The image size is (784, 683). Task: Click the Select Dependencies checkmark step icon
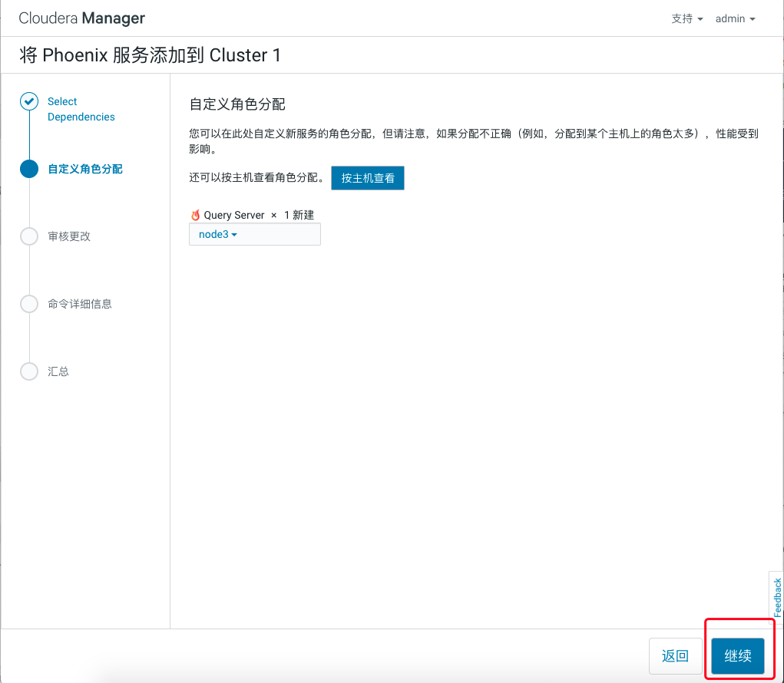pyautogui.click(x=29, y=101)
